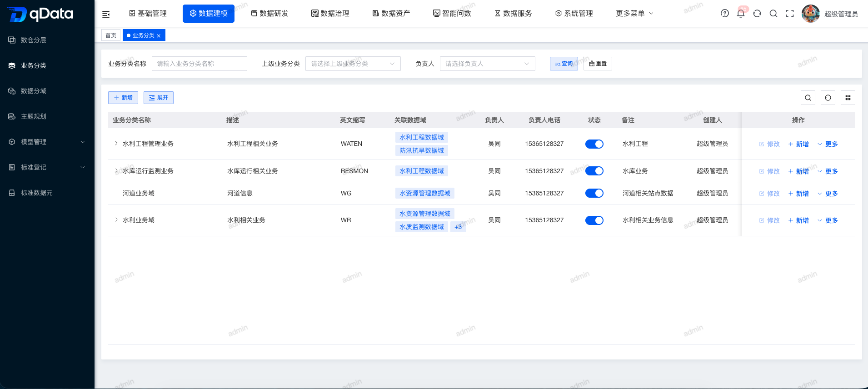Viewport: 868px width, 389px height.
Task: Open 负责人 dropdown
Action: tap(488, 64)
